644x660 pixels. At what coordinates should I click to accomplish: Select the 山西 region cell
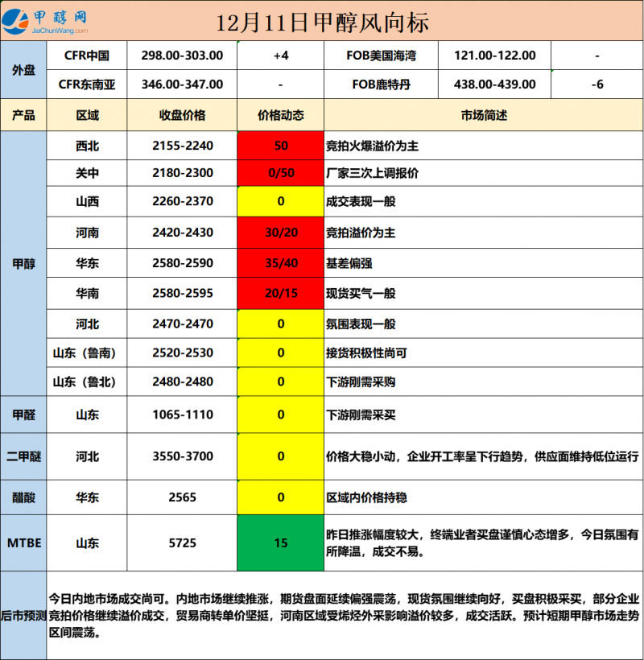(87, 201)
